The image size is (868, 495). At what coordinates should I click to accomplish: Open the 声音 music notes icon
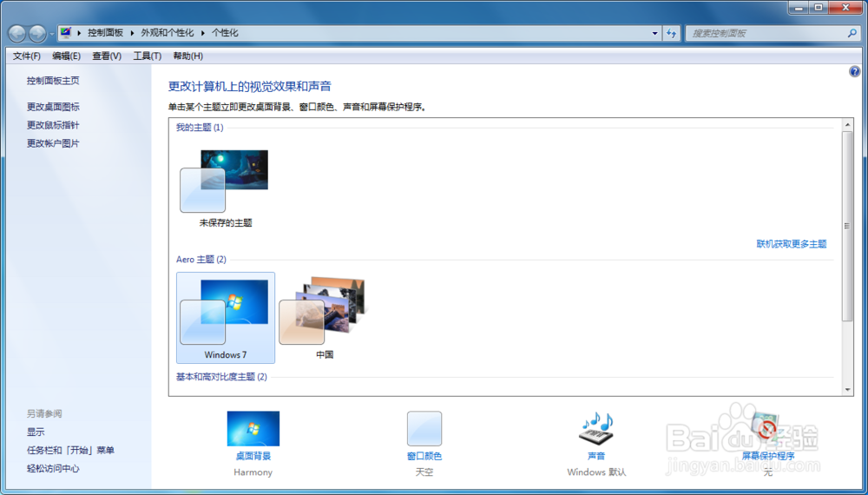596,428
